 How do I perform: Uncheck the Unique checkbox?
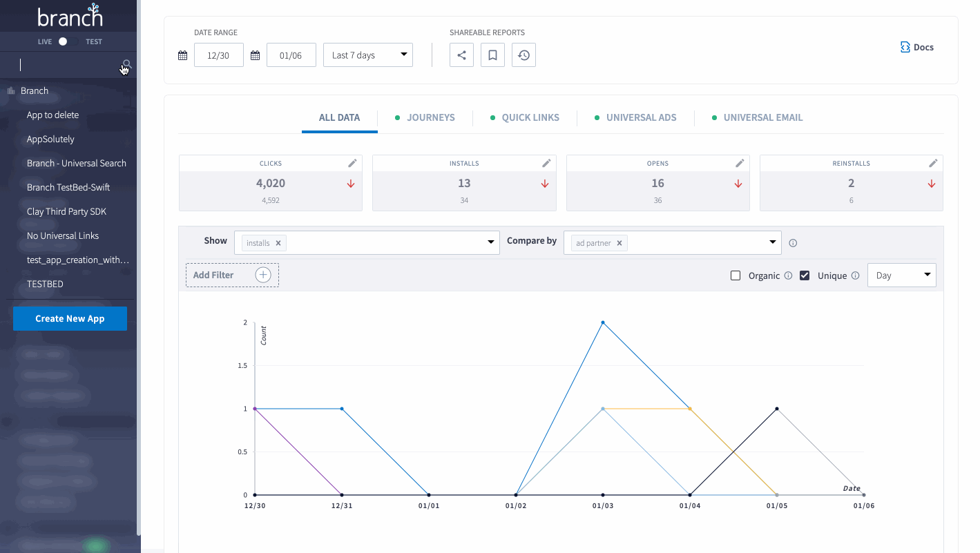click(x=805, y=275)
